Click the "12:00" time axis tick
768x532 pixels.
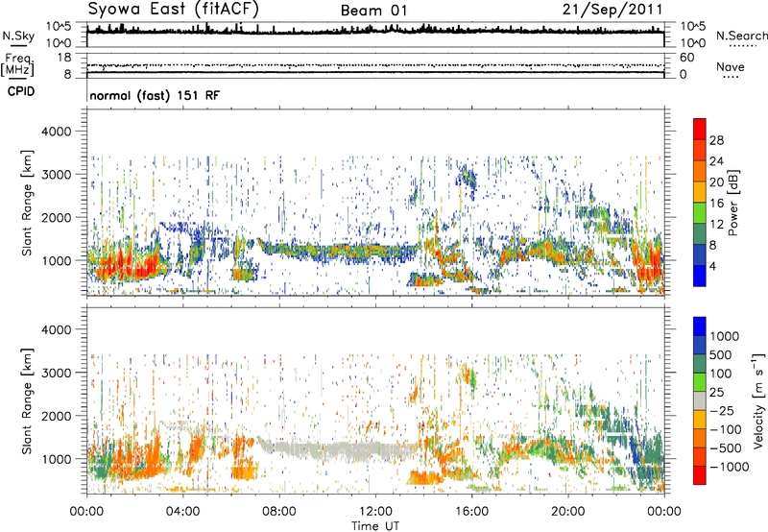375,512
